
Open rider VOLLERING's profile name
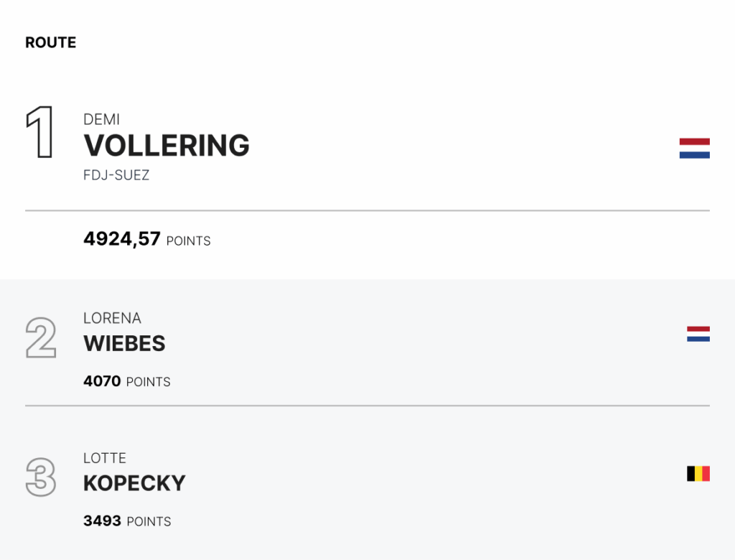(167, 146)
